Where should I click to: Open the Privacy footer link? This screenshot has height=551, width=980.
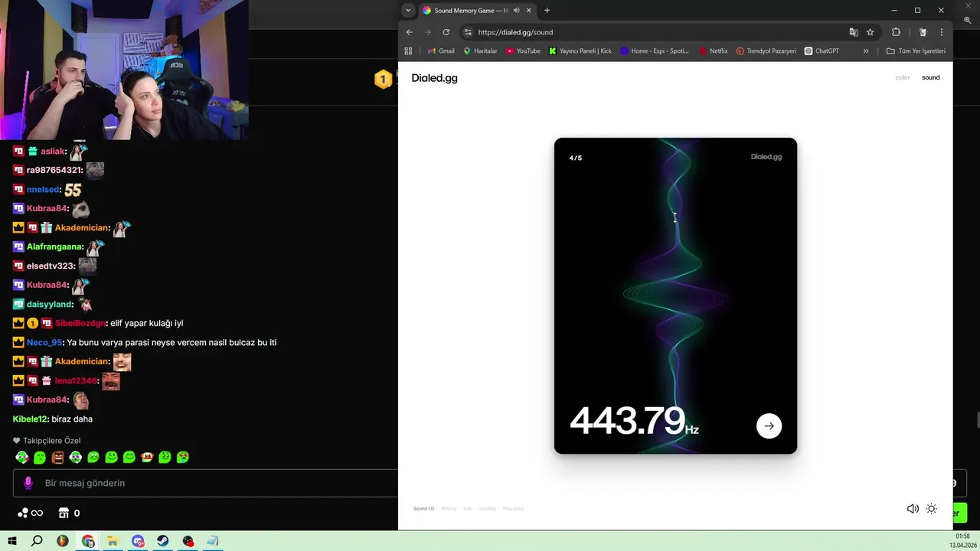[449, 509]
